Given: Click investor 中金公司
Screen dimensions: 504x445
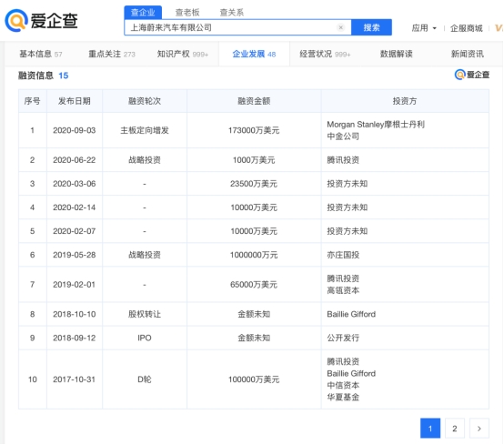Looking at the screenshot, I should (x=343, y=137).
